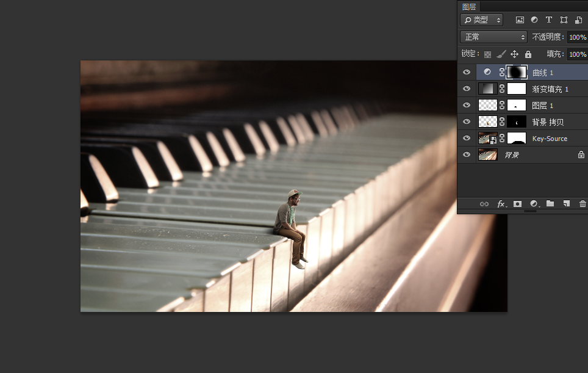This screenshot has width=588, height=373.
Task: Toggle visibility of 图层 1
Action: 467,105
